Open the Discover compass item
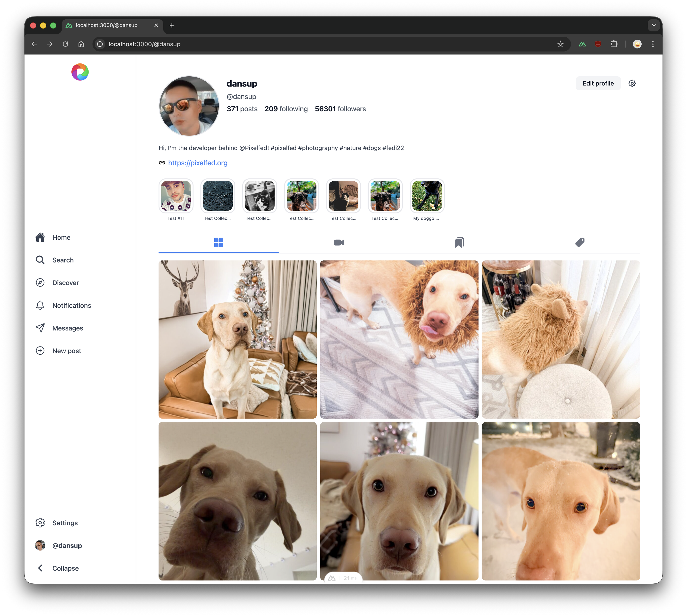This screenshot has height=616, width=687. click(65, 283)
